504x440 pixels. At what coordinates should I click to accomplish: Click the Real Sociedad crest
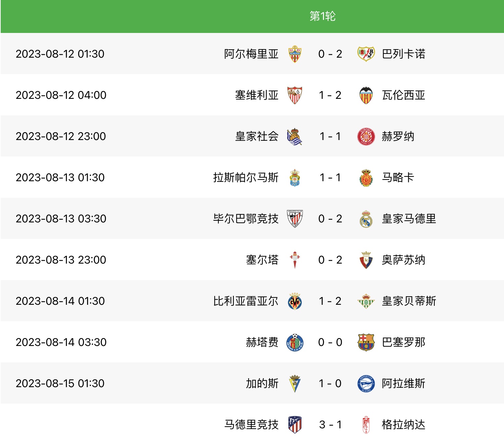295,136
